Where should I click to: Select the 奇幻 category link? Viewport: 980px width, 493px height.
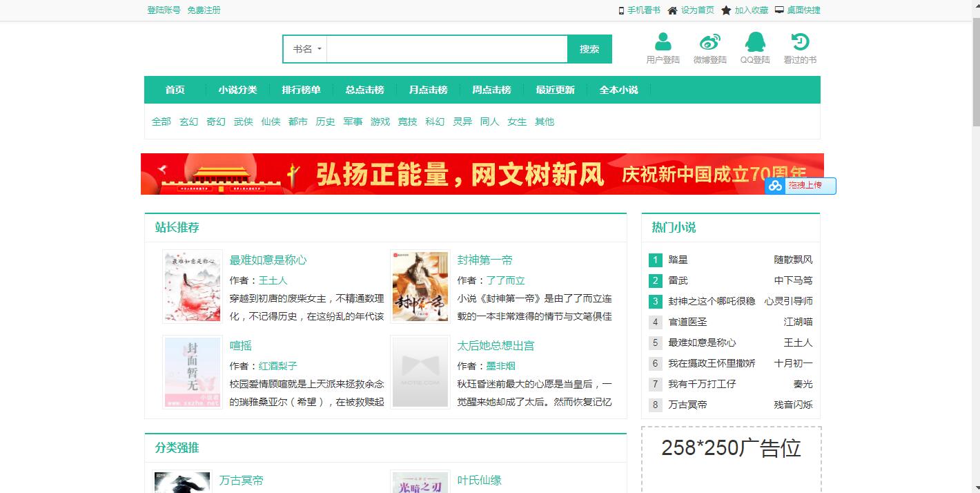[216, 122]
